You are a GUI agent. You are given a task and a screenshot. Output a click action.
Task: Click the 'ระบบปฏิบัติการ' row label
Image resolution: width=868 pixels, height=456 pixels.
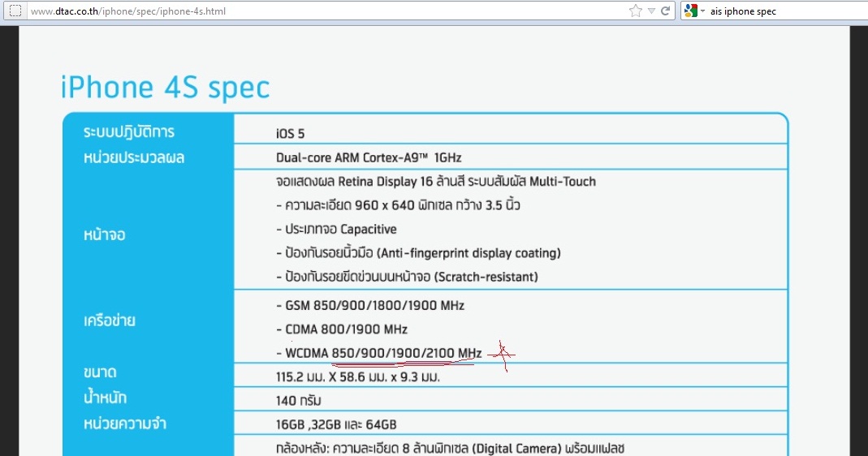click(x=129, y=132)
